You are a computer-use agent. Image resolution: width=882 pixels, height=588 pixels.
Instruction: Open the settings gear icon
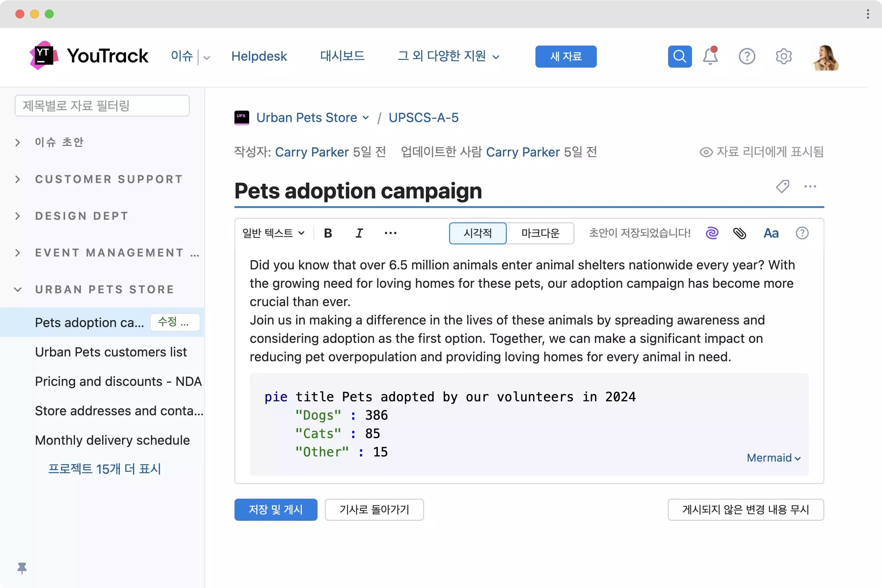pyautogui.click(x=784, y=57)
